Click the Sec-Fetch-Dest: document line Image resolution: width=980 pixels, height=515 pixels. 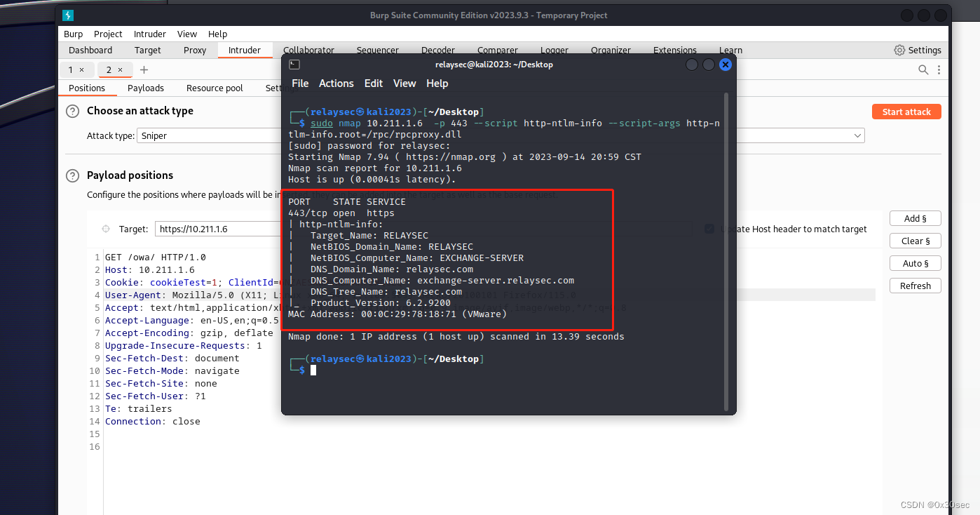pos(172,358)
